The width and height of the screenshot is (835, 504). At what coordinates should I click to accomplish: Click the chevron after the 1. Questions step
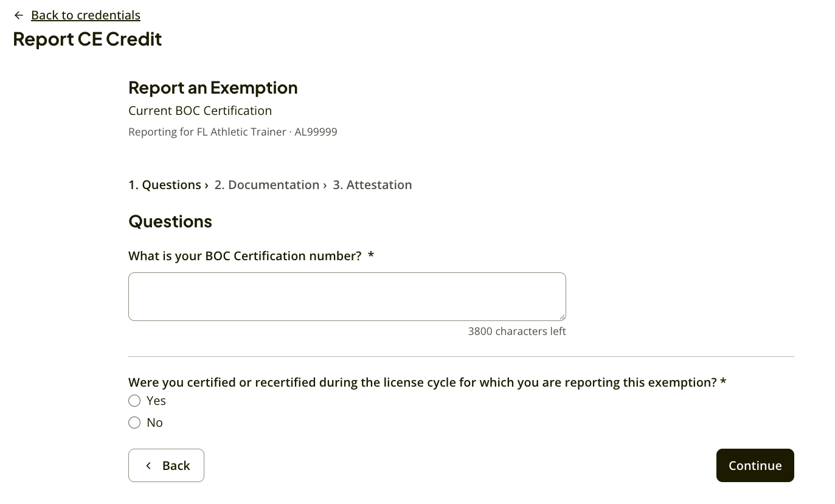[x=207, y=185]
